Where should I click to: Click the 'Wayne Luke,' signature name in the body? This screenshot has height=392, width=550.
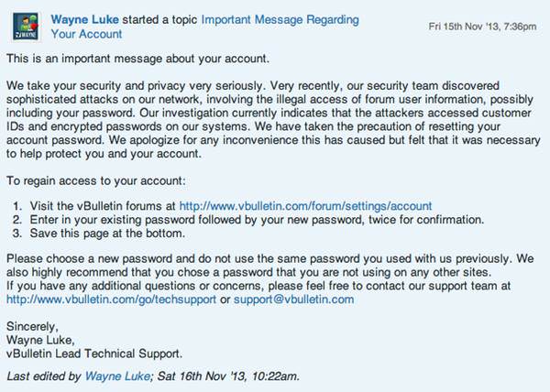pos(40,340)
